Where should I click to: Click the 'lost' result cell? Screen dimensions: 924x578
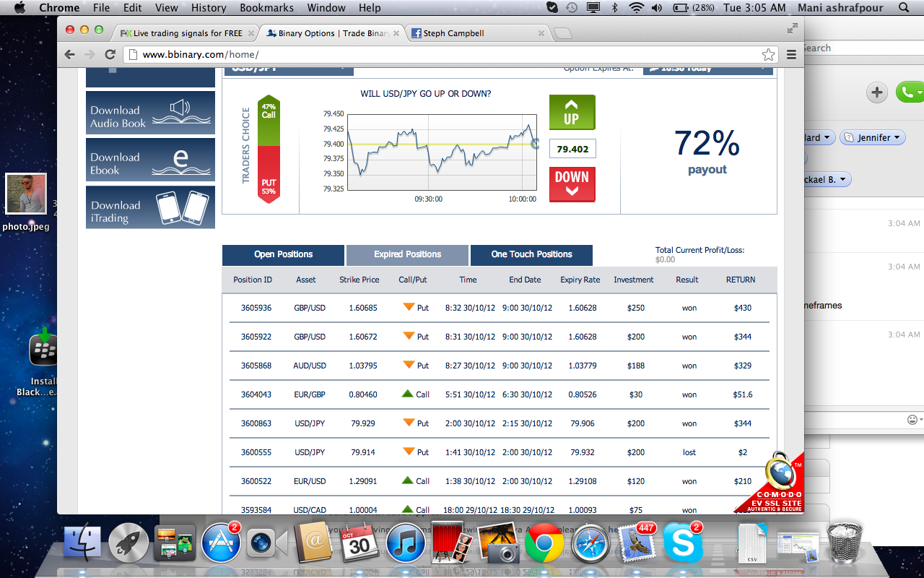[x=689, y=452]
